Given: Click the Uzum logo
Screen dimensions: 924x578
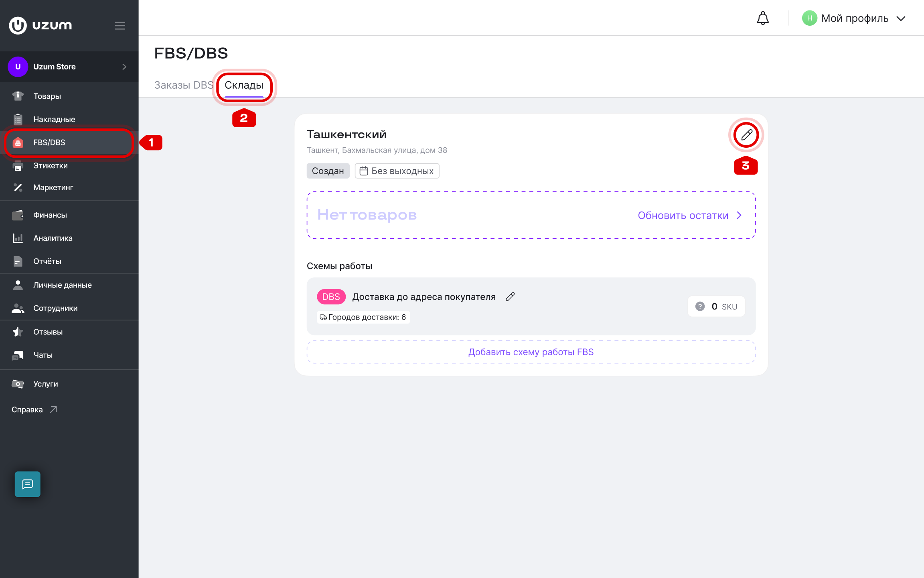Looking at the screenshot, I should click(x=41, y=25).
